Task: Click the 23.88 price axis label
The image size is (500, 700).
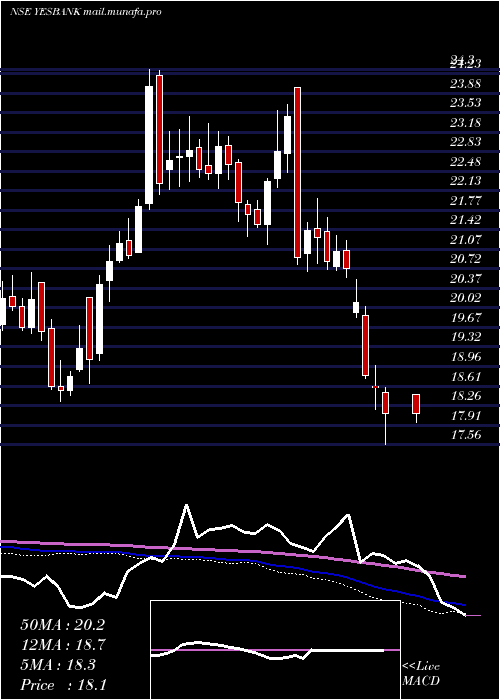Action: [465, 83]
